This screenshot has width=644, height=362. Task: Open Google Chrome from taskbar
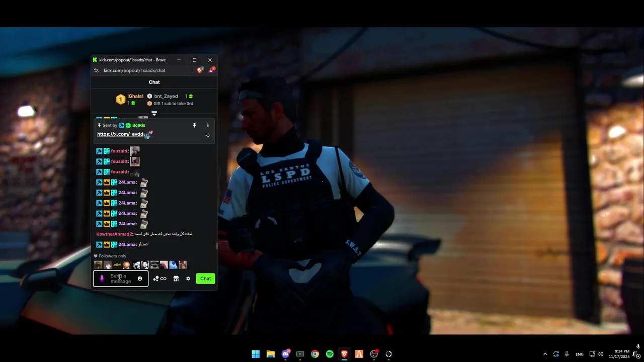click(x=315, y=354)
